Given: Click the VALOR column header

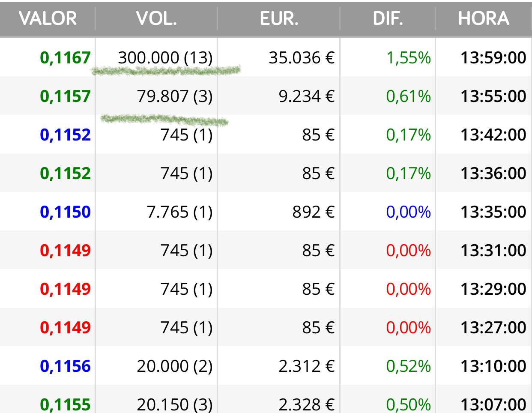Looking at the screenshot, I should pos(48,18).
